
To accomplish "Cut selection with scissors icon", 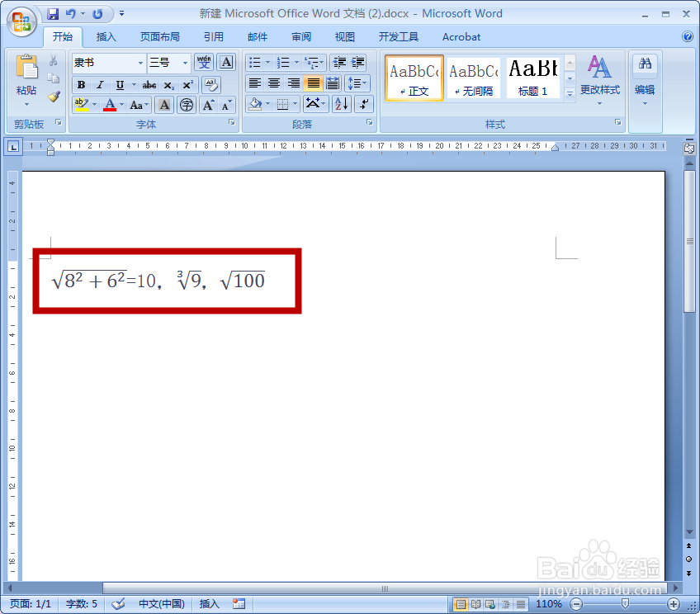I will (54, 60).
